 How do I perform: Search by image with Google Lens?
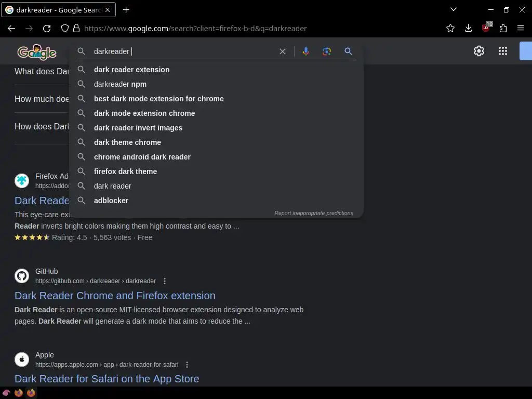[326, 51]
